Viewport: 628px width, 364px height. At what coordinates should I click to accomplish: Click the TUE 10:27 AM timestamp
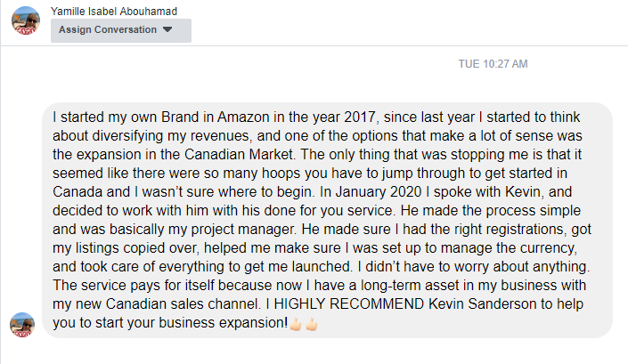(x=493, y=64)
